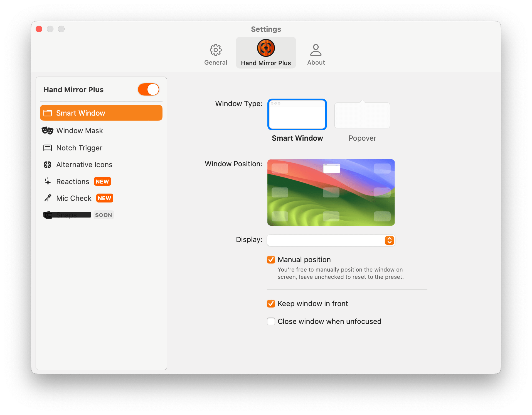Viewport: 532px width, 415px height.
Task: Open the Mic Check section
Action: [x=101, y=198]
